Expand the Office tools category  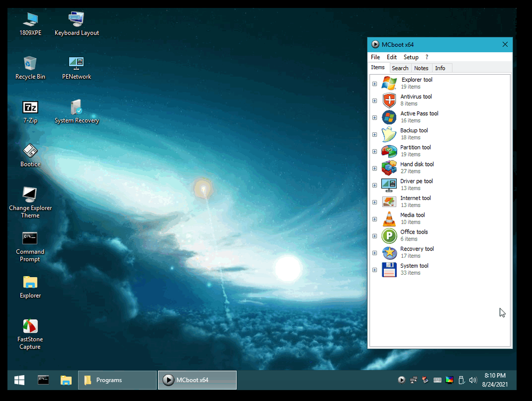pyautogui.click(x=375, y=236)
